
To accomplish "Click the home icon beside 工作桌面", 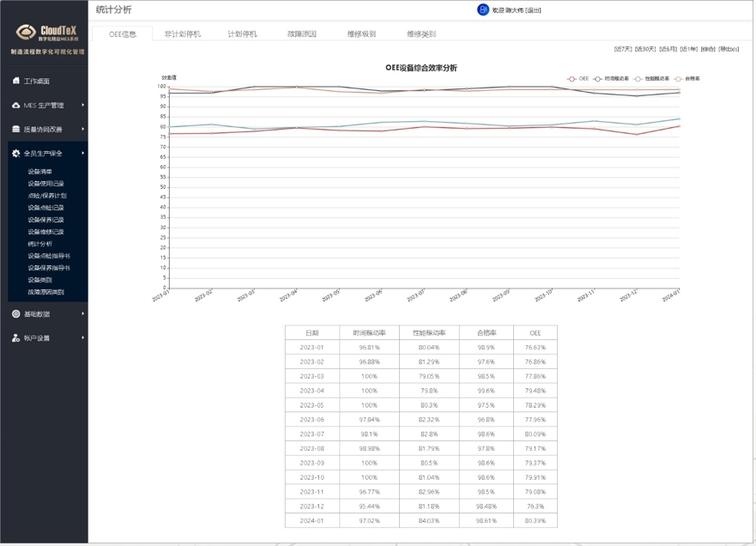I will pyautogui.click(x=15, y=81).
